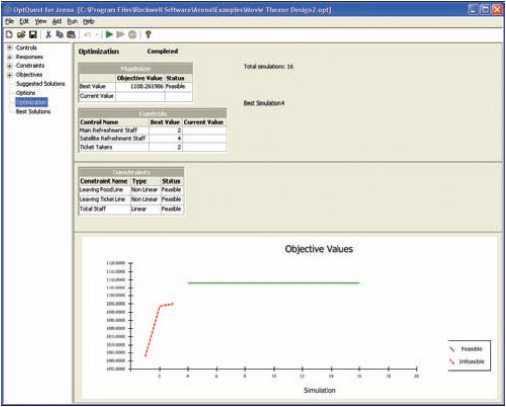Click the help question mark toolbar icon

click(148, 34)
